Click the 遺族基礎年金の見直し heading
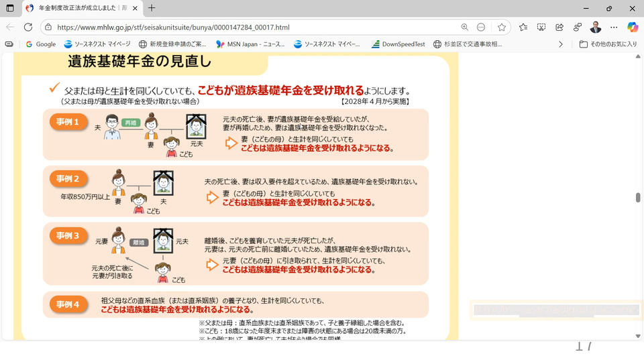644x362 pixels. point(140,61)
